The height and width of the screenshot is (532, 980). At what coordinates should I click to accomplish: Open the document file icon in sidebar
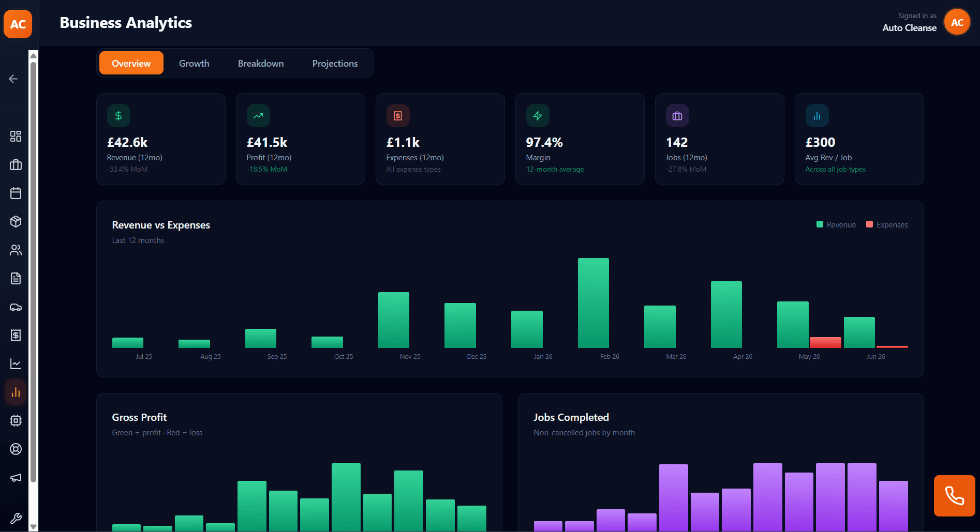point(16,278)
